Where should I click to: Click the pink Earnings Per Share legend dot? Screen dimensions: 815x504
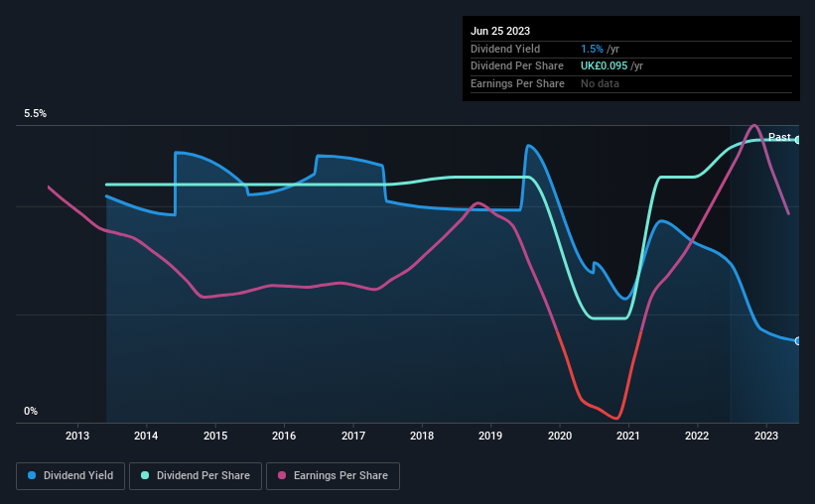click(x=282, y=475)
